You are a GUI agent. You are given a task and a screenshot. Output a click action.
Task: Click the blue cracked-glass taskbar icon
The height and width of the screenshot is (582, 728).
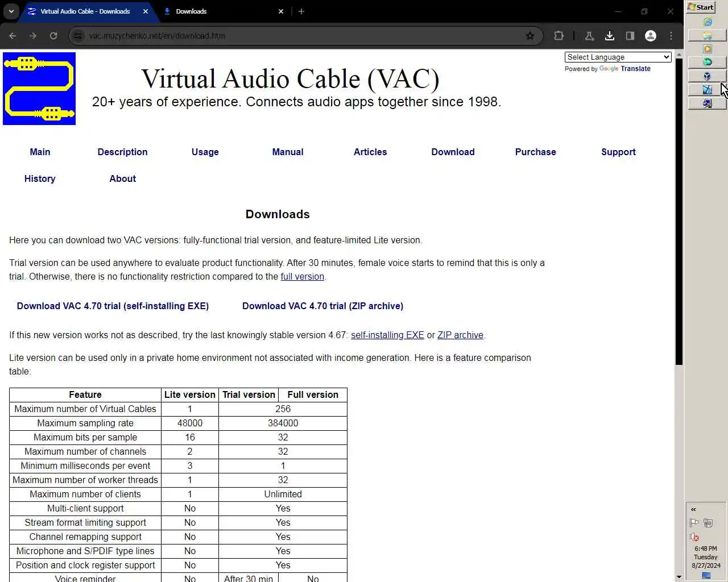[707, 90]
